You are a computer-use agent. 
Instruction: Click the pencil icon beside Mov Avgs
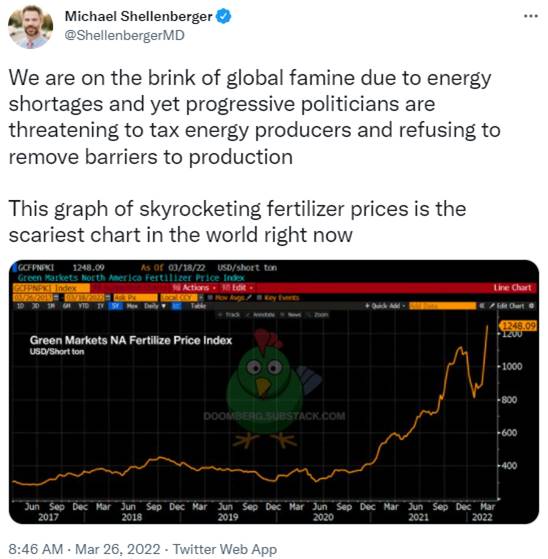coord(249,297)
